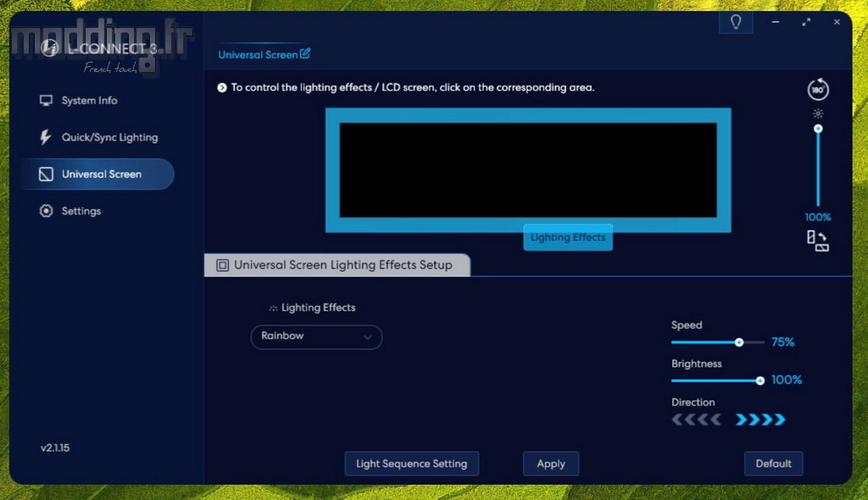Click the System Info monitor icon
Image resolution: width=868 pixels, height=500 pixels.
click(x=46, y=101)
